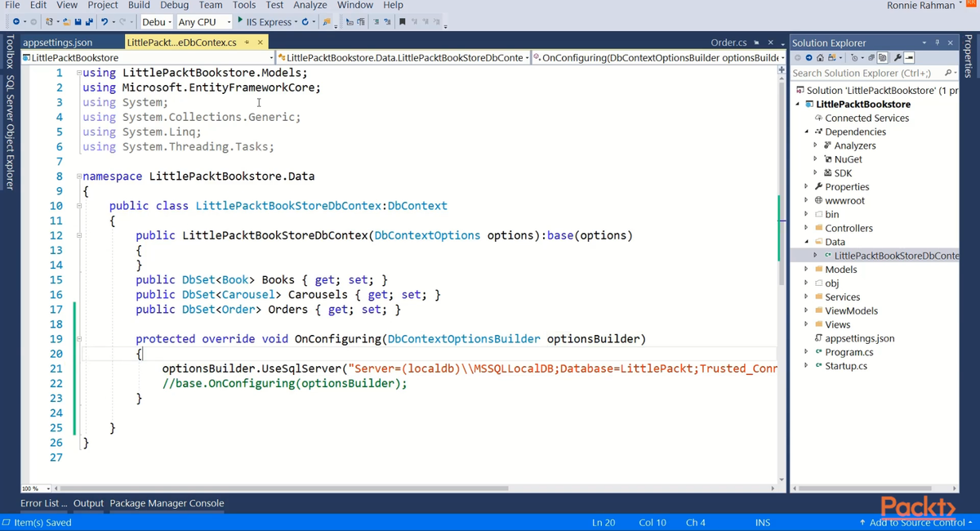Image resolution: width=980 pixels, height=531 pixels.
Task: Open Solution Explorer window options dropdown
Action: 924,42
